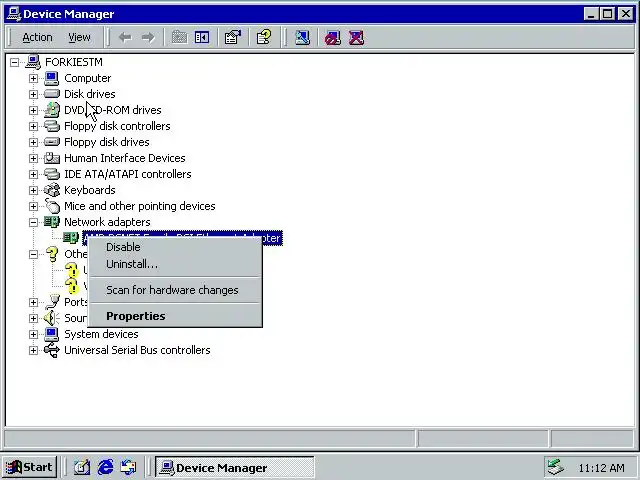Collapse the Other devices category

(33, 254)
